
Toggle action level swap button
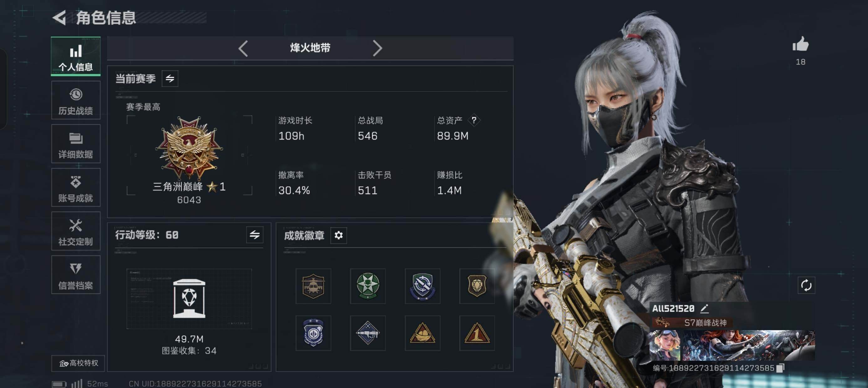[254, 235]
